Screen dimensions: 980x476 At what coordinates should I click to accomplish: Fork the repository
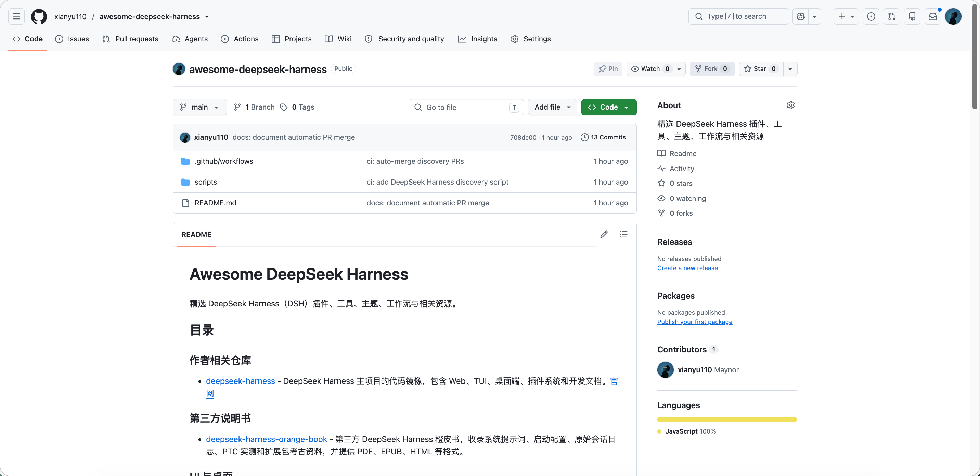point(712,69)
